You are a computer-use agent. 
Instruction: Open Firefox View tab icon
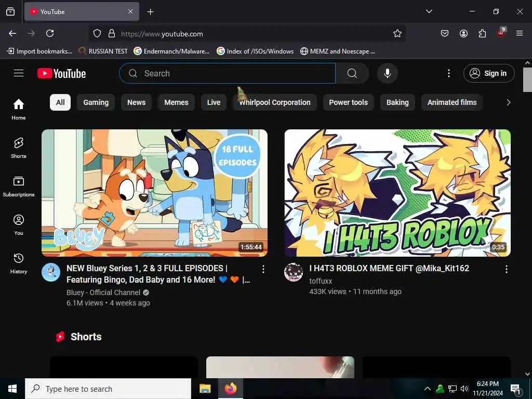point(10,11)
